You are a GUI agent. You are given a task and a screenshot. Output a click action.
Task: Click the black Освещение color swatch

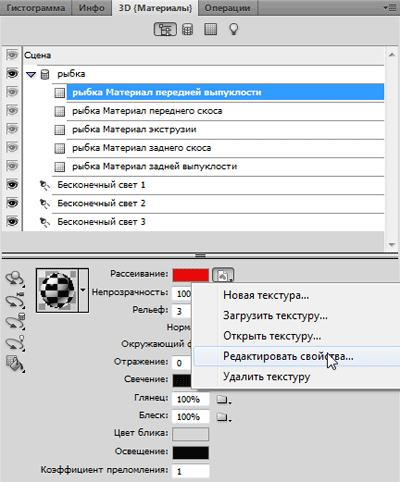tap(191, 453)
